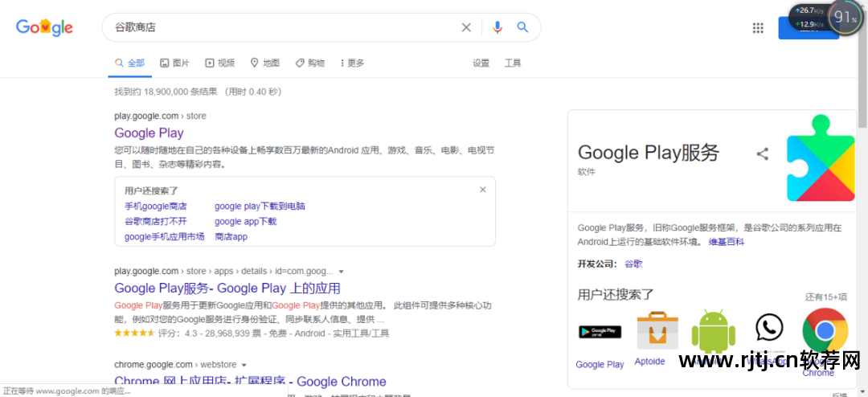Image resolution: width=868 pixels, height=397 pixels.
Task: Start voice search with microphone icon
Action: (497, 27)
